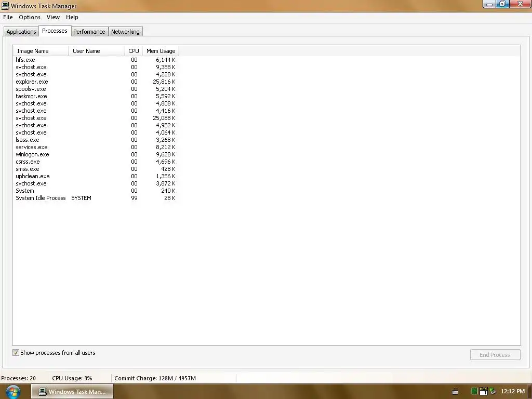Sort by CPU column header

pyautogui.click(x=134, y=51)
